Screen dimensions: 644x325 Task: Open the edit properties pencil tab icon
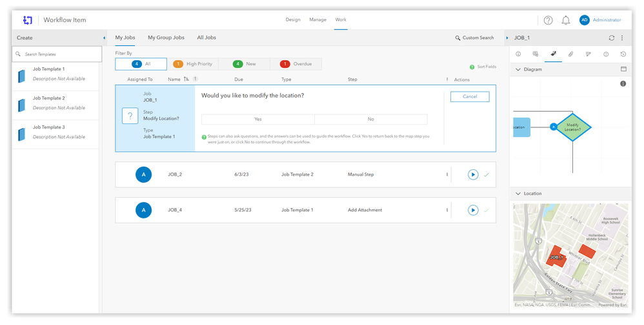(x=588, y=54)
